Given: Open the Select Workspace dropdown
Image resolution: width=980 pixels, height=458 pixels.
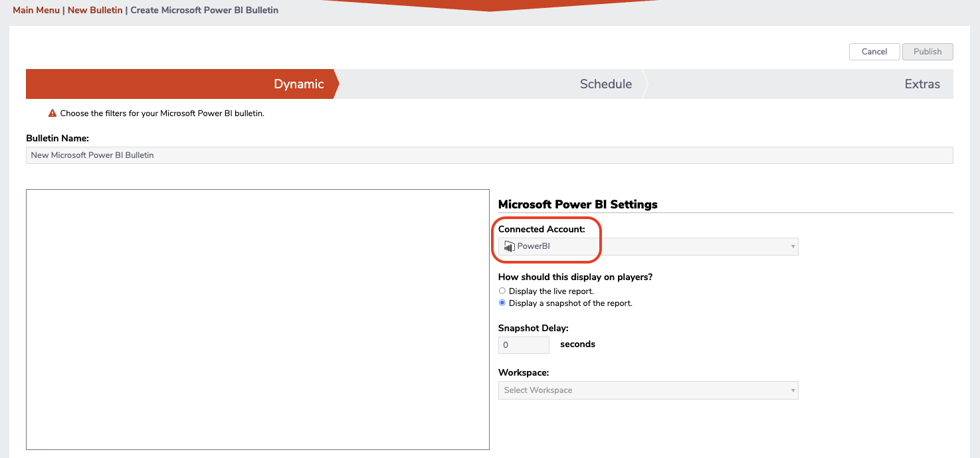Looking at the screenshot, I should pos(648,390).
